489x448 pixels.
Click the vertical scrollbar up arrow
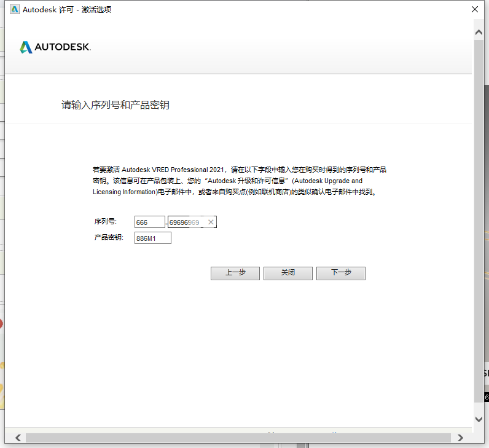479,33
